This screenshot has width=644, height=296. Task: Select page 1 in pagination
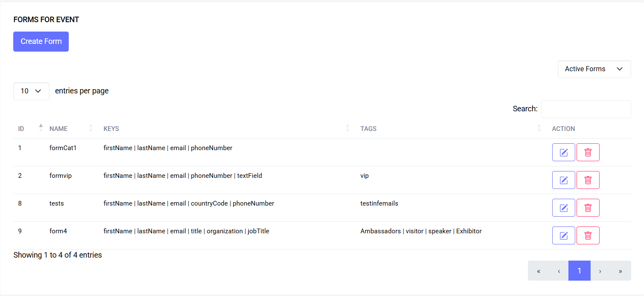(x=579, y=270)
